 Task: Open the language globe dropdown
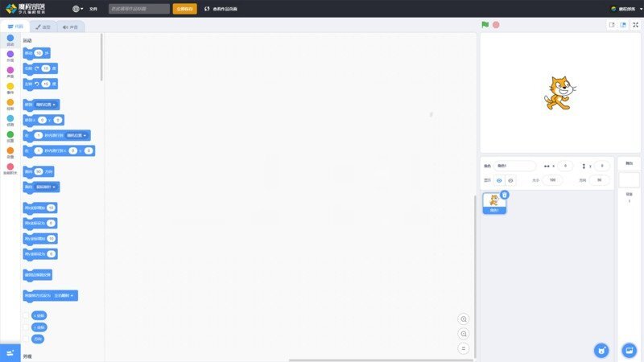77,9
